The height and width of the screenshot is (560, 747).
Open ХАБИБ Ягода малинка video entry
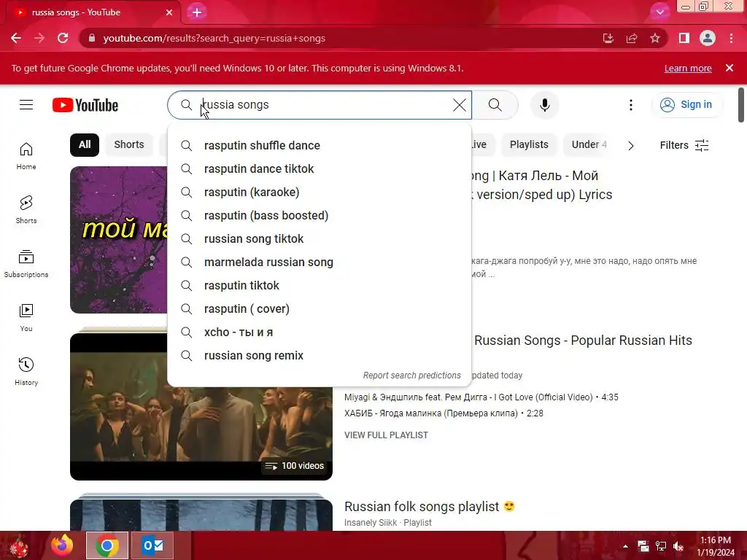tap(444, 413)
